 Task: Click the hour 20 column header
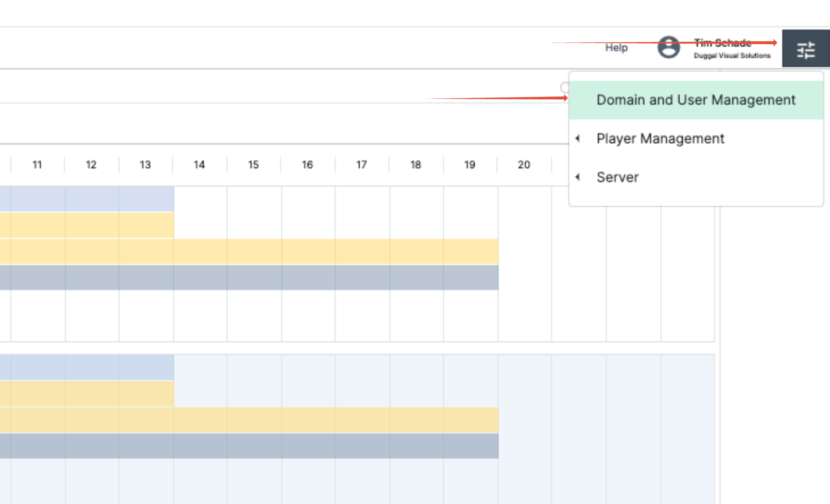click(524, 165)
